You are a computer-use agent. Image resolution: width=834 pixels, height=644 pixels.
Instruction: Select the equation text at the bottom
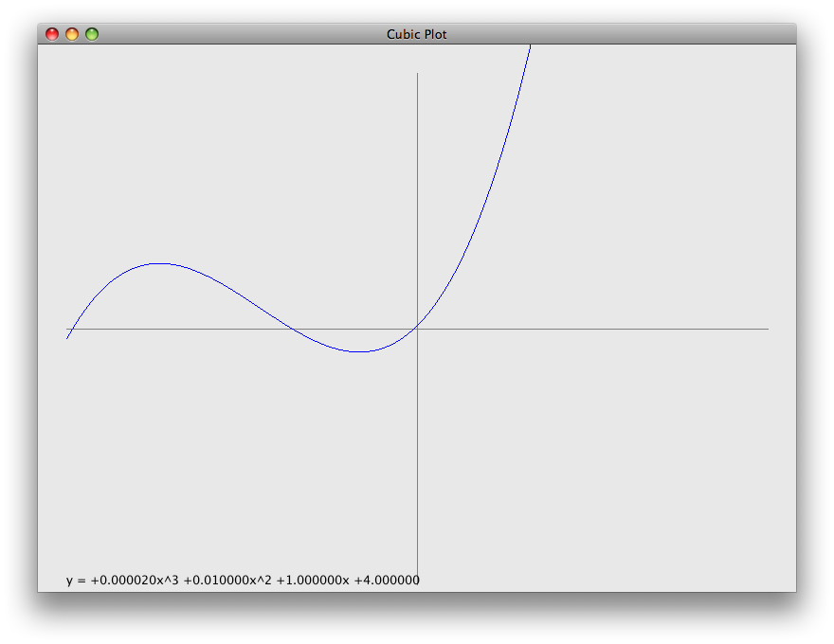coord(242,580)
